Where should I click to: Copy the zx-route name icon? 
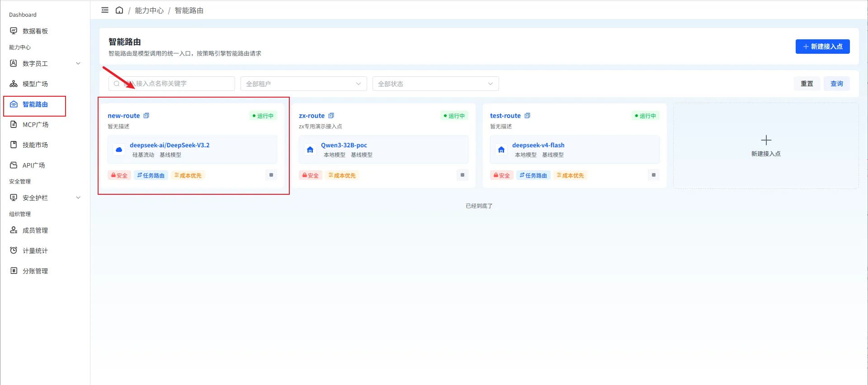tap(331, 116)
